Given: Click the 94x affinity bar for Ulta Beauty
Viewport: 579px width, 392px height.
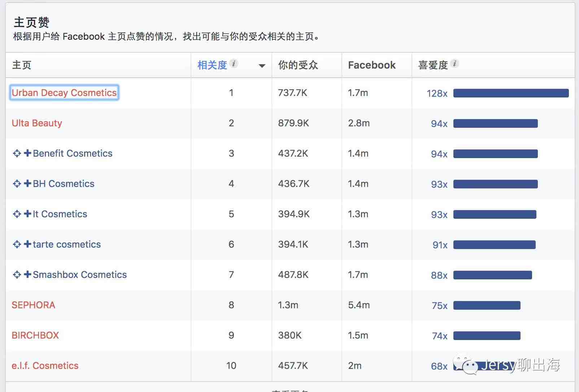Looking at the screenshot, I should coord(495,123).
